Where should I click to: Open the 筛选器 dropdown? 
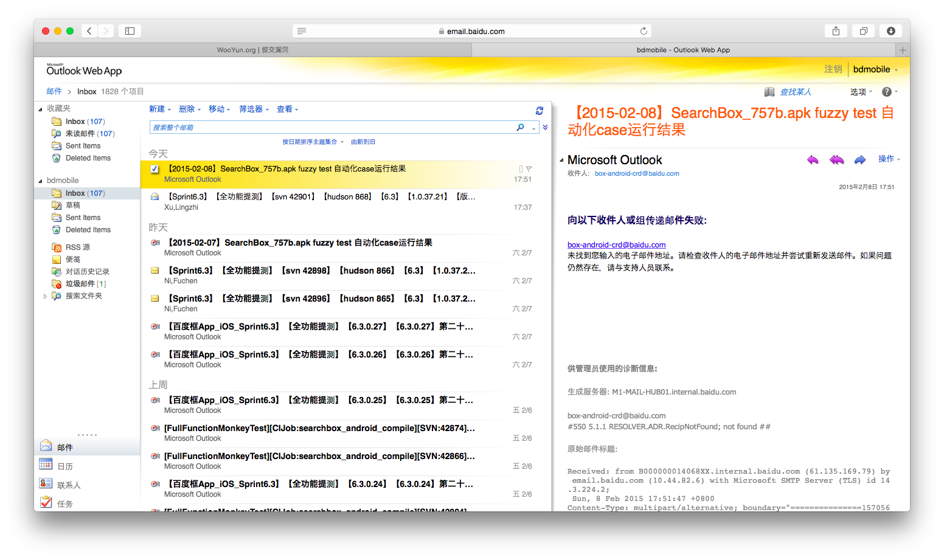tap(254, 109)
